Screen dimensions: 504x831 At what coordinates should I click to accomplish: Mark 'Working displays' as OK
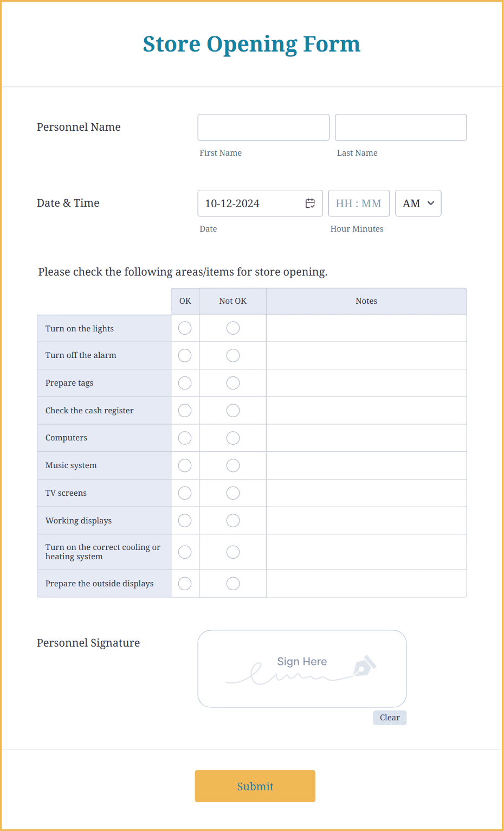(x=185, y=520)
